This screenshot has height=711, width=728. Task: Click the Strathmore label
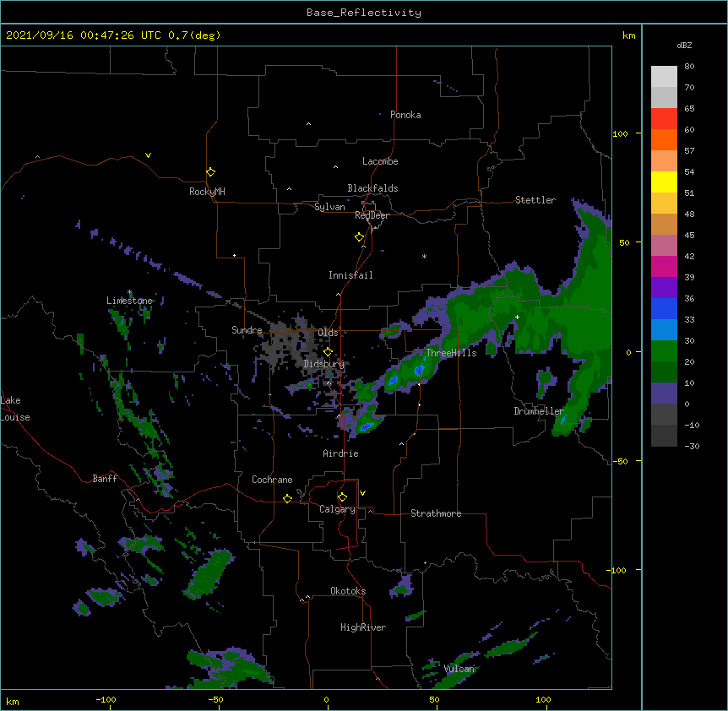(436, 513)
